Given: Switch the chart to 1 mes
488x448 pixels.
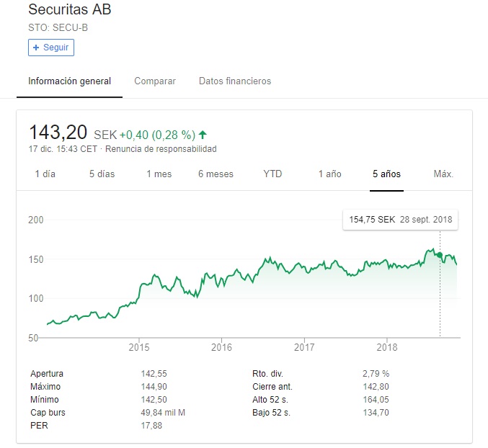Looking at the screenshot, I should coord(159,174).
